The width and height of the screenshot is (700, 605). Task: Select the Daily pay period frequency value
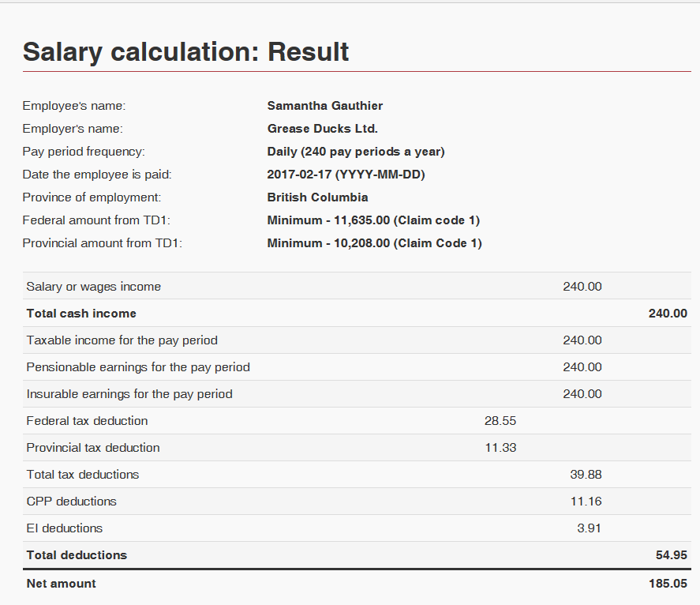click(x=356, y=152)
